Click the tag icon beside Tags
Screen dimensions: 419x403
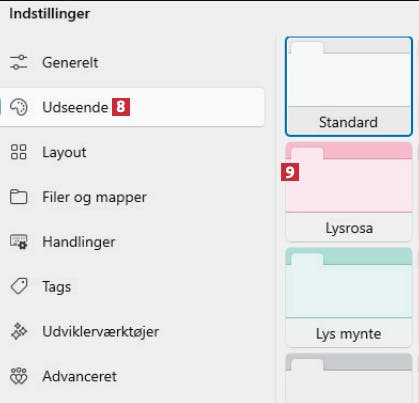[19, 287]
